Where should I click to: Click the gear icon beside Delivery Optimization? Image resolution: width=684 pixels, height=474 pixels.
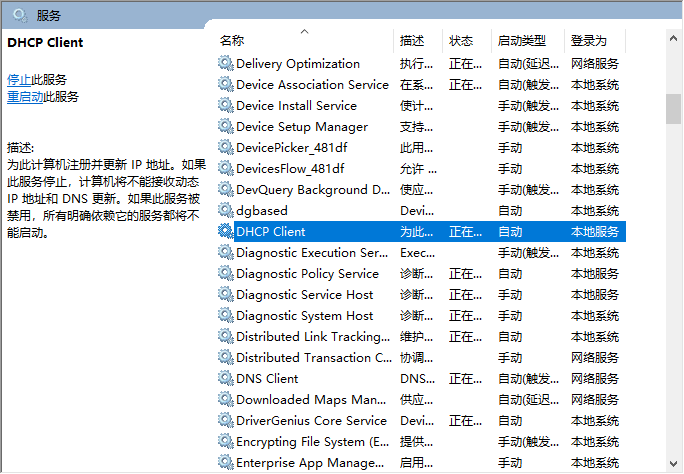[x=225, y=64]
